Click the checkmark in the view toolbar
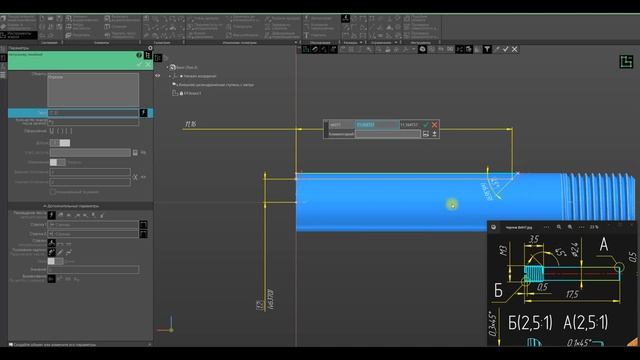This screenshot has width=640, height=360. pos(506,49)
